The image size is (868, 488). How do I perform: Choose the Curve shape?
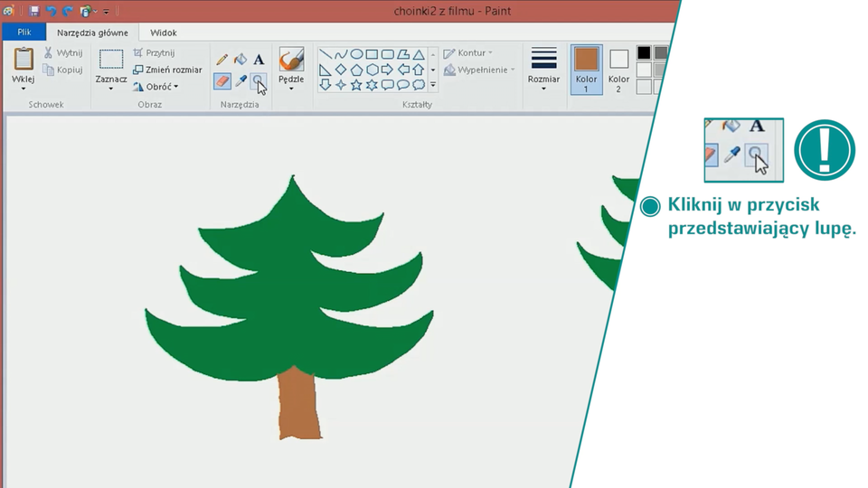[x=341, y=54]
